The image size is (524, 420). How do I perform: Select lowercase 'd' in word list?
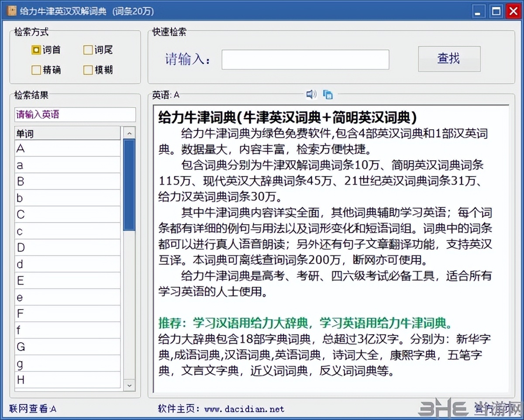[67, 264]
